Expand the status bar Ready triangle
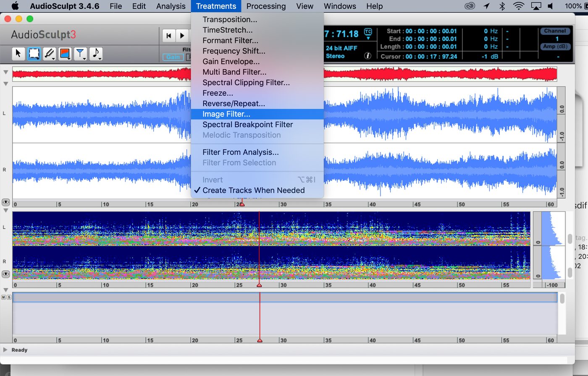This screenshot has height=376, width=588. 5,350
